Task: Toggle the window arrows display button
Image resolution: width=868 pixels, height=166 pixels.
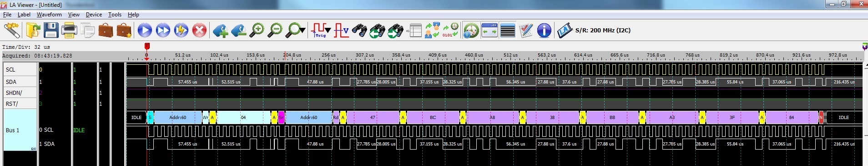Action: tap(490, 31)
